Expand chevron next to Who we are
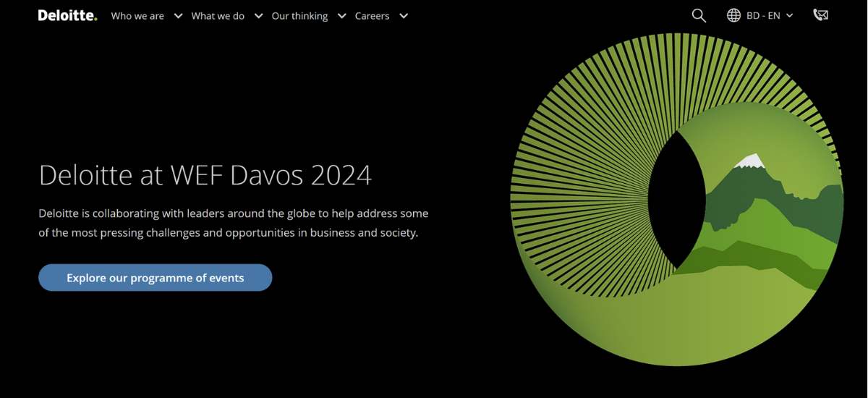The height and width of the screenshot is (398, 868). pyautogui.click(x=178, y=16)
